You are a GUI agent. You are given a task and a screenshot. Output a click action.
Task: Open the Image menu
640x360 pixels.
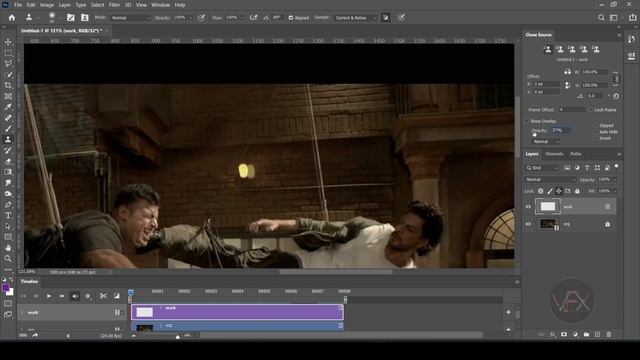point(47,5)
